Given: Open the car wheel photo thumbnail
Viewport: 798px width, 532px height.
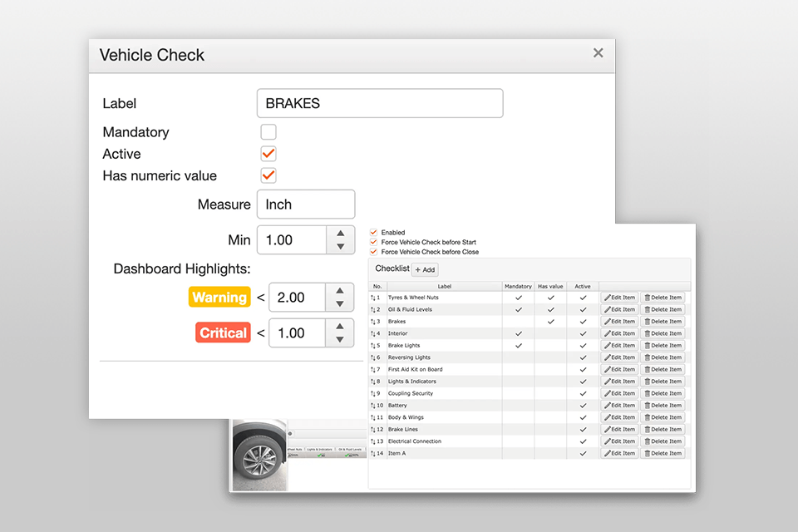Looking at the screenshot, I should tap(260, 455).
